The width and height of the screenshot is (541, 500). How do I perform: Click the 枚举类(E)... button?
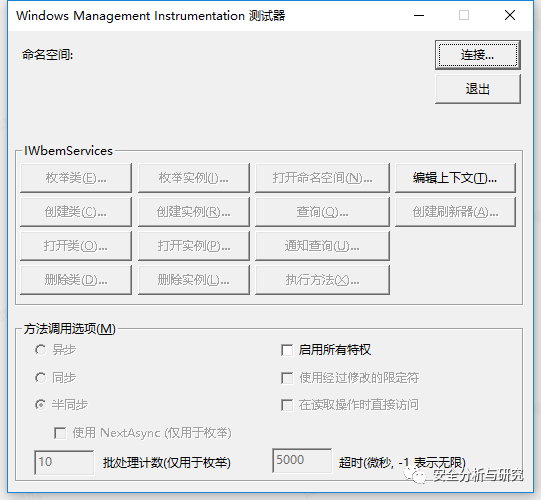coord(76,178)
